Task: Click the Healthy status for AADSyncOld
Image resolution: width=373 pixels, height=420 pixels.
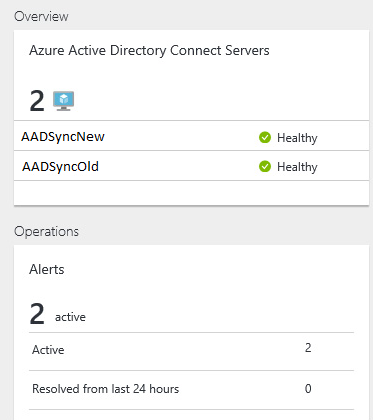Action: click(297, 167)
